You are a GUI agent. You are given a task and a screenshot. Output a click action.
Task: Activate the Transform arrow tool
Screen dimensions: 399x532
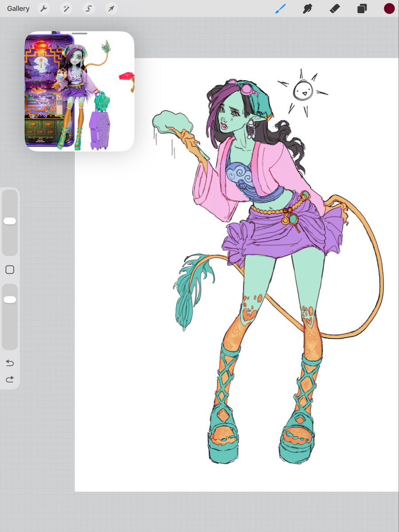(111, 8)
